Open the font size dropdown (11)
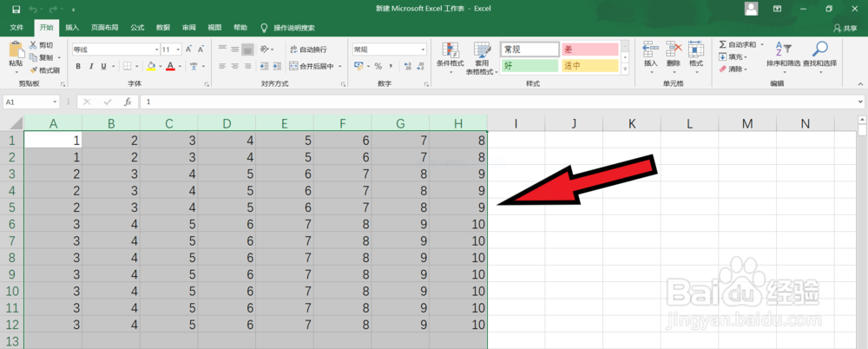Image resolution: width=868 pixels, height=349 pixels. (x=178, y=49)
